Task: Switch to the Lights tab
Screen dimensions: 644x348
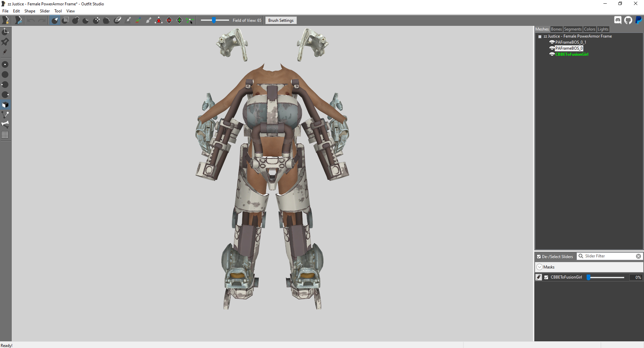Action: (603, 29)
